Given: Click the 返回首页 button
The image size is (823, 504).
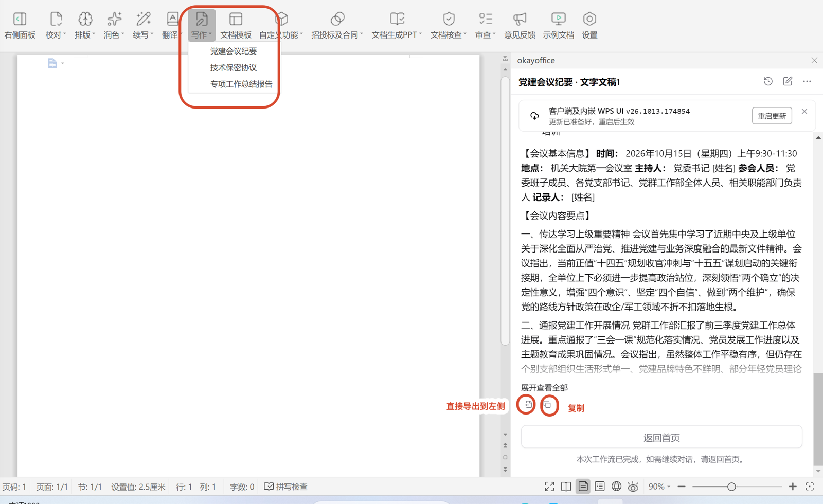Looking at the screenshot, I should 661,437.
